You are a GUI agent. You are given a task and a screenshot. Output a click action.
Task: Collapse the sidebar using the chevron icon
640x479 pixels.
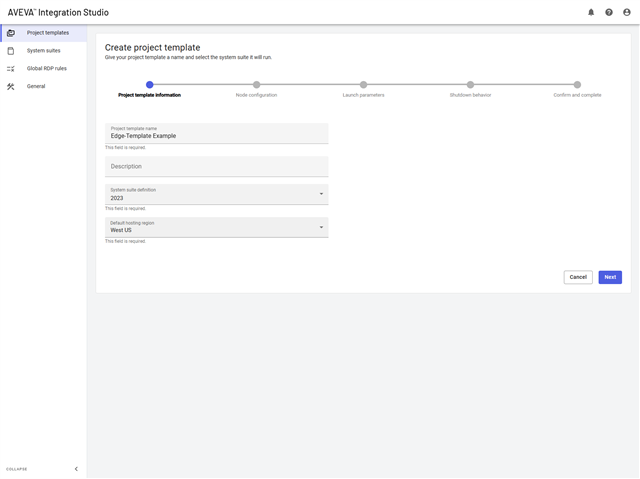[76, 469]
